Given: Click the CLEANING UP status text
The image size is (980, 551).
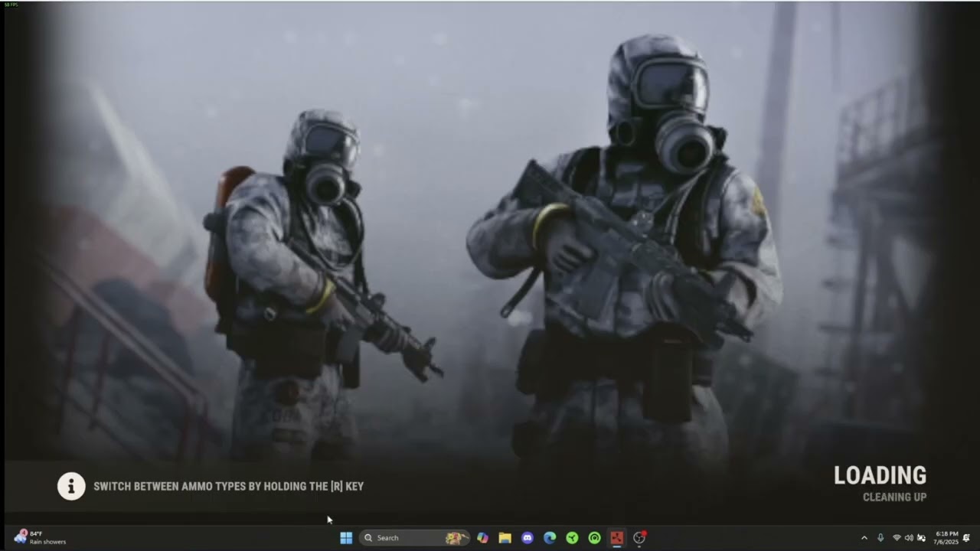Looking at the screenshot, I should pyautogui.click(x=894, y=497).
